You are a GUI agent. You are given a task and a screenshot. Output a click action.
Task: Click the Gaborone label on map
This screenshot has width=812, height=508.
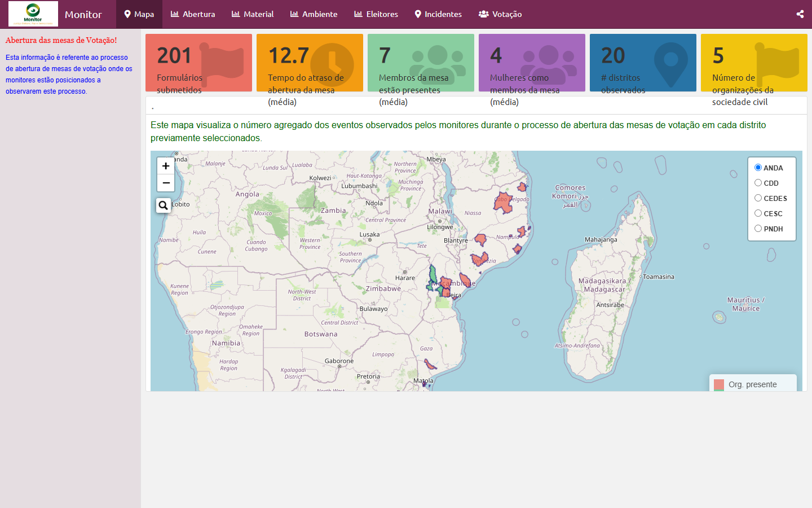click(339, 361)
